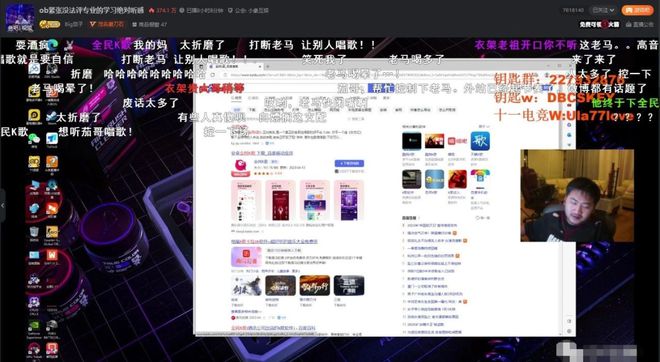660x362 pixels.
Task: Launch Steam from the desktop
Action: [x=52, y=117]
